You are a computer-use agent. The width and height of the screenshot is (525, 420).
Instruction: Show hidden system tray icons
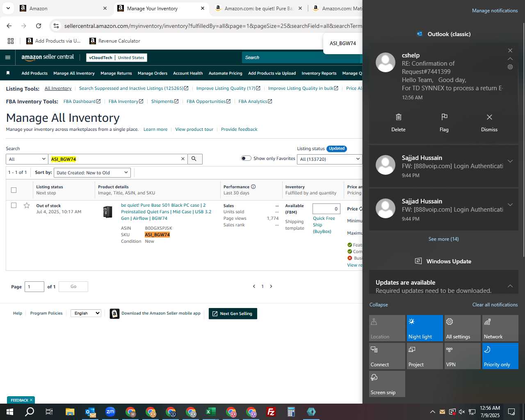click(432, 412)
